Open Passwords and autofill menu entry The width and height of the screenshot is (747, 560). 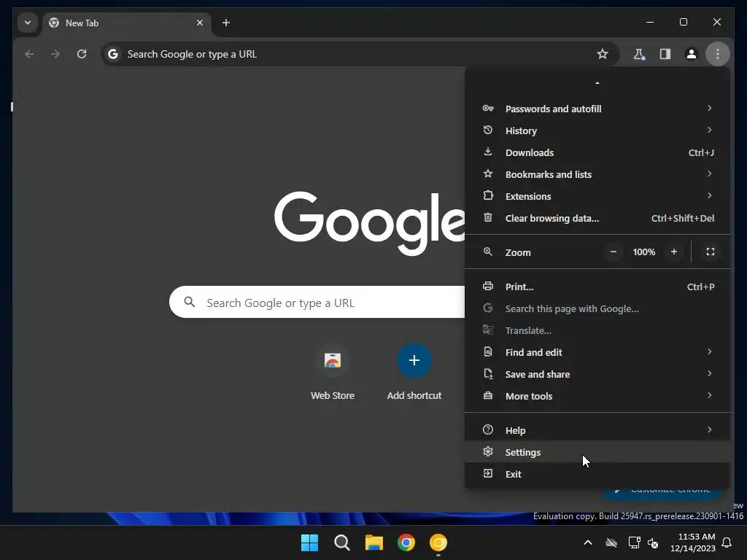pyautogui.click(x=597, y=109)
